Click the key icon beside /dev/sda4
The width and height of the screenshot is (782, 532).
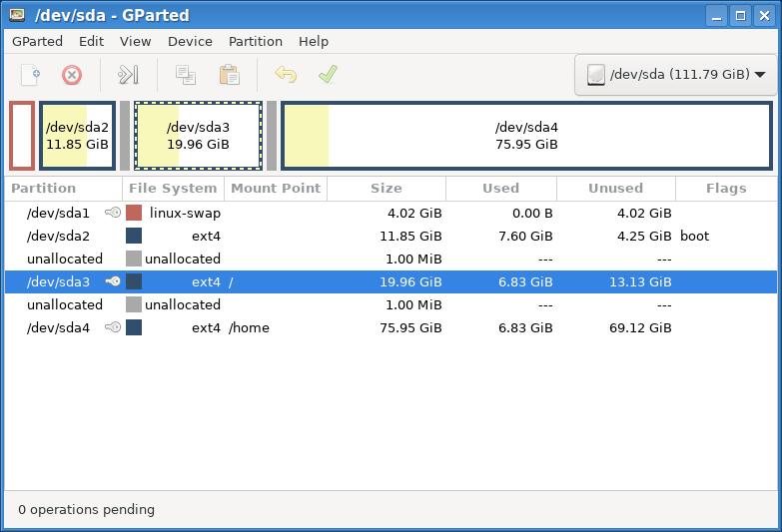(113, 327)
